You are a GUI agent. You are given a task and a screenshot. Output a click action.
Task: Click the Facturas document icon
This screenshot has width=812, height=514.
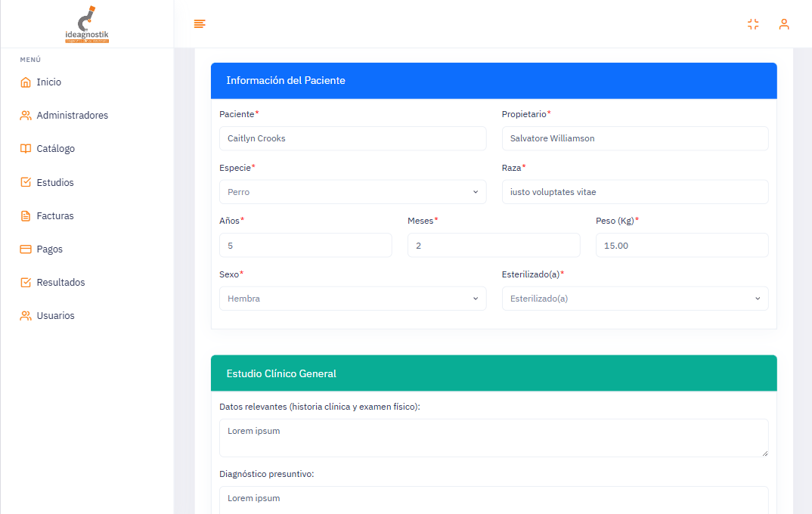point(26,216)
